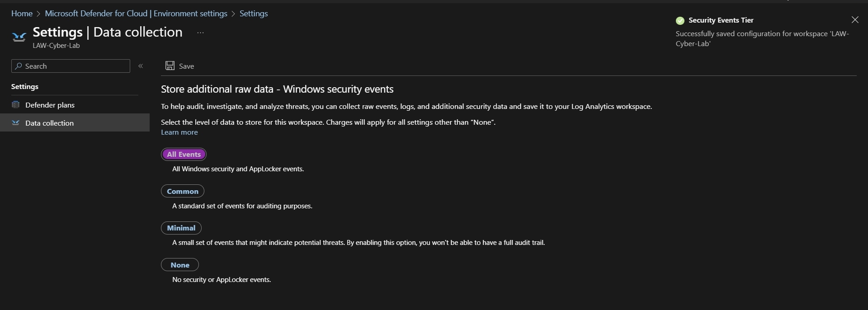Open Microsoft Defender for Cloud breadcrumb

click(136, 14)
